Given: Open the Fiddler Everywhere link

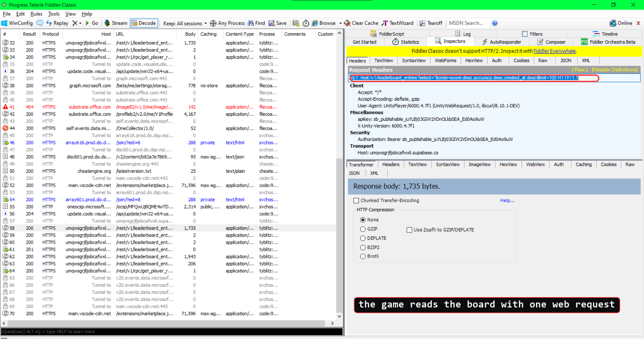Looking at the screenshot, I should (554, 51).
